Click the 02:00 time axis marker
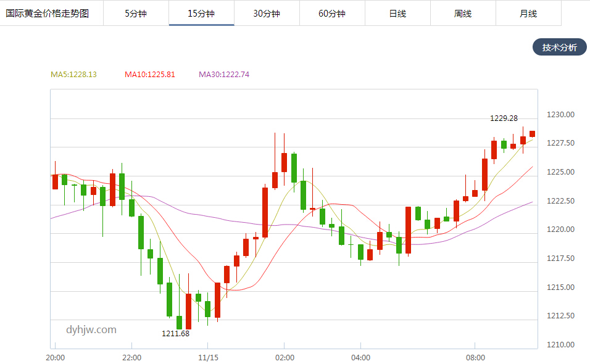The height and width of the screenshot is (364, 590). (x=285, y=358)
